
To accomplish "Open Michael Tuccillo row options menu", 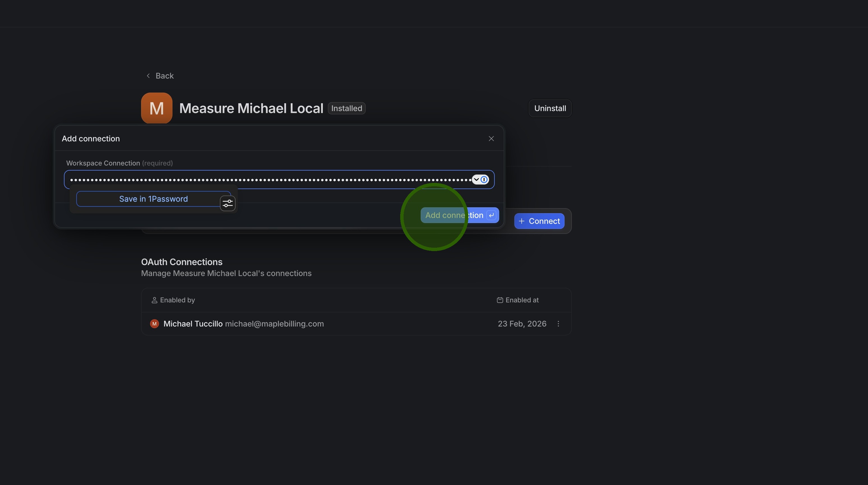I will tap(558, 323).
